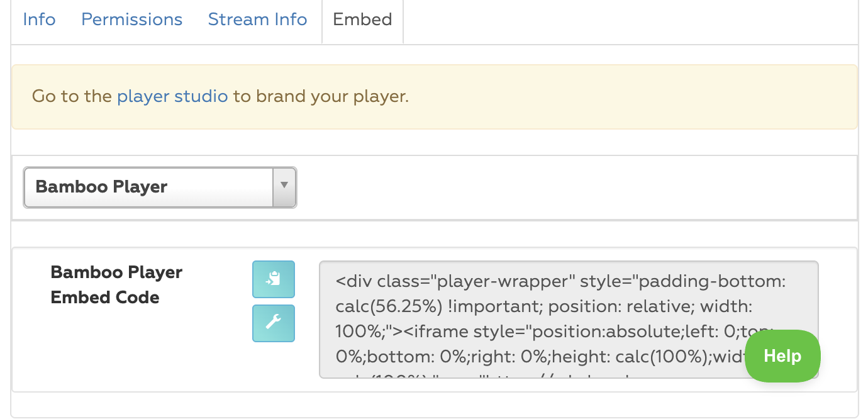The image size is (868, 419).
Task: Click empty area beside player selector
Action: (576, 187)
